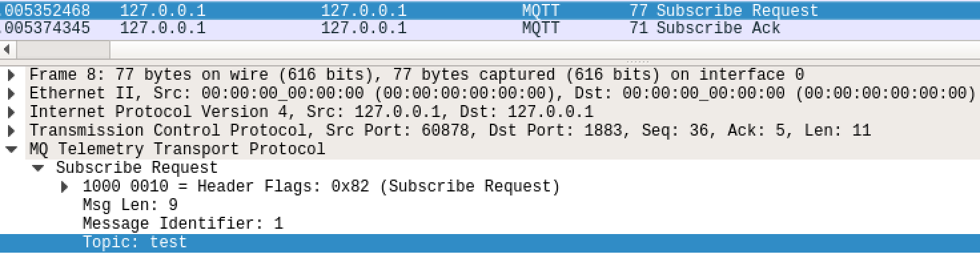Image resolution: width=980 pixels, height=254 pixels.
Task: Expand the Ethernet II section arrow
Action: click(x=11, y=93)
